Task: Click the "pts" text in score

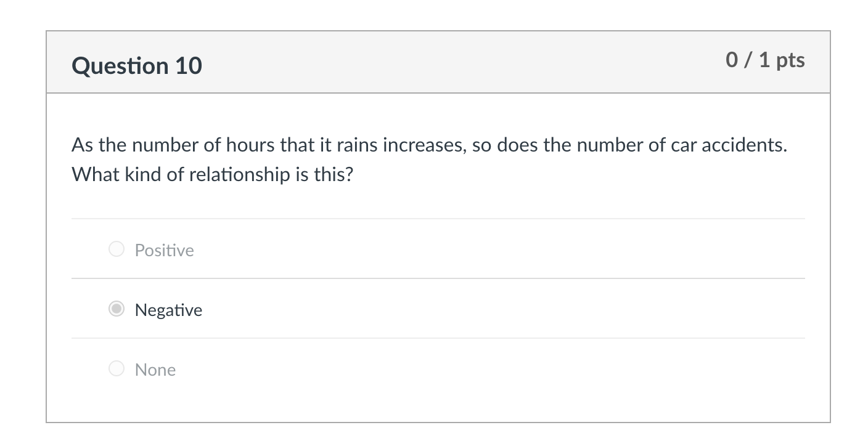Action: pyautogui.click(x=790, y=60)
